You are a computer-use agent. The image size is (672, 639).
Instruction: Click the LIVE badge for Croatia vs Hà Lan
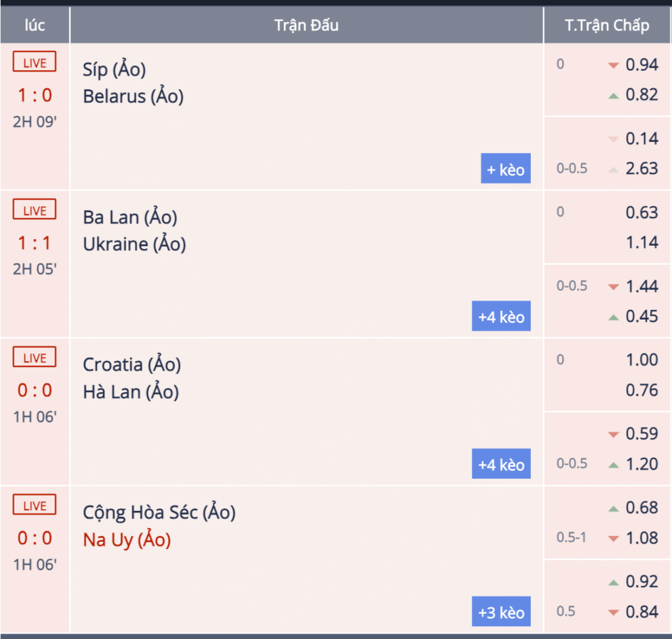[x=35, y=358]
